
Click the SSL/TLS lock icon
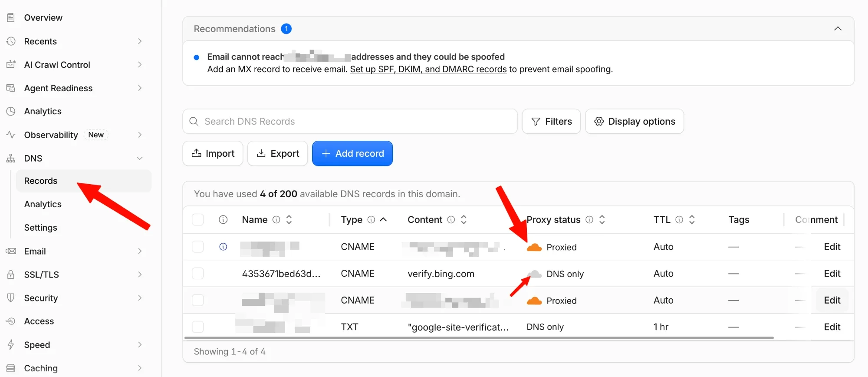(11, 275)
